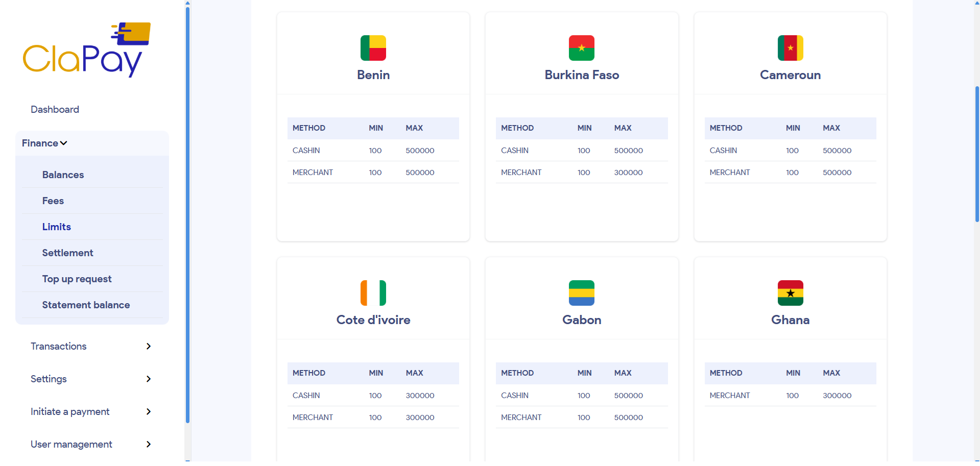
Task: Select the Burkina Faso flag icon
Action: tap(581, 47)
